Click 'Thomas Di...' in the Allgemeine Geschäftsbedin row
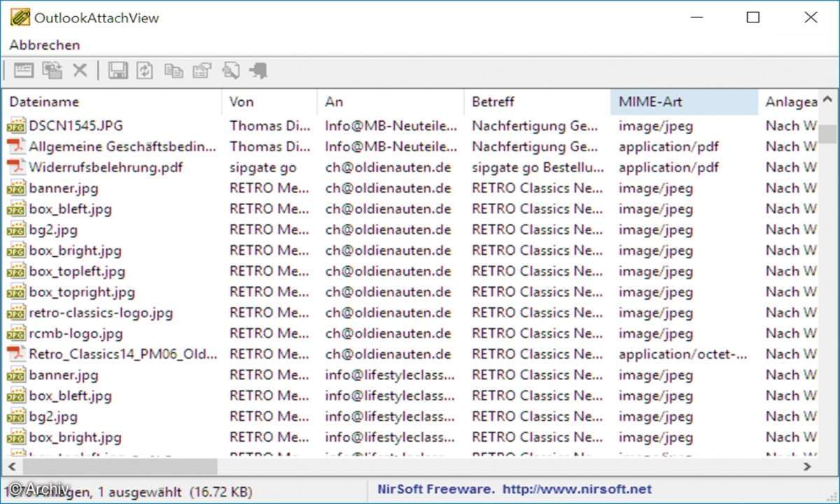Image resolution: width=840 pixels, height=504 pixels. [269, 147]
